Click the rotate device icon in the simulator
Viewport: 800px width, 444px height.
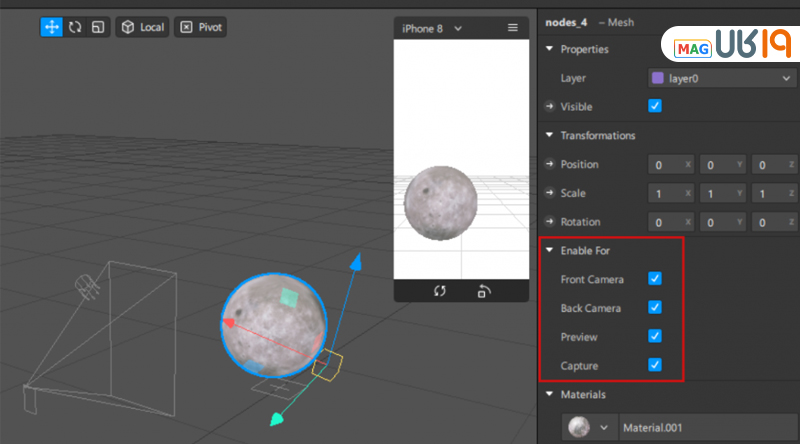pyautogui.click(x=484, y=291)
